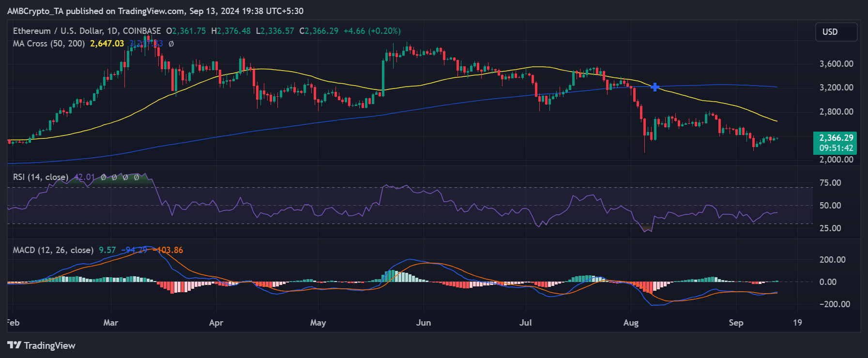Click the open price value O2,361.75
The width and height of the screenshot is (868, 358).
click(x=186, y=31)
